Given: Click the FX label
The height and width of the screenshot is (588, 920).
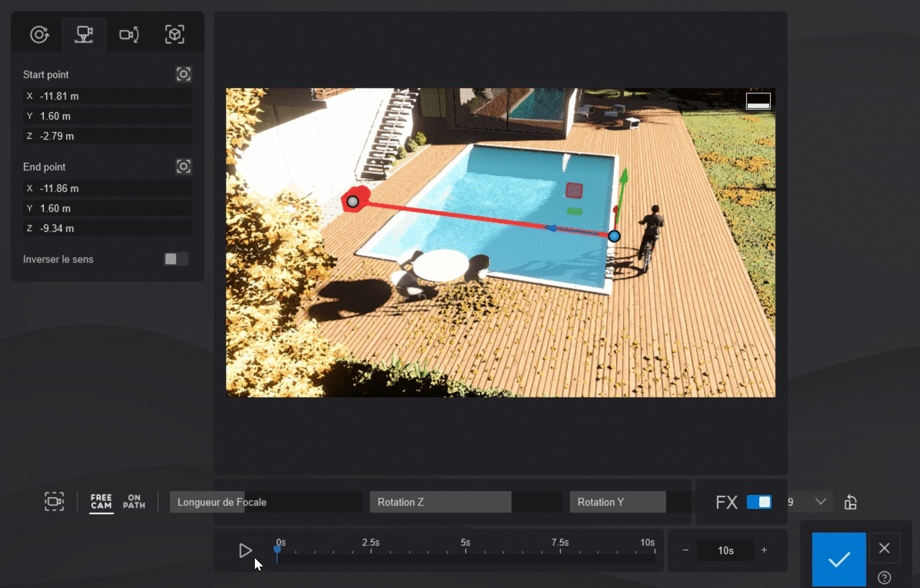Looking at the screenshot, I should coord(727,502).
